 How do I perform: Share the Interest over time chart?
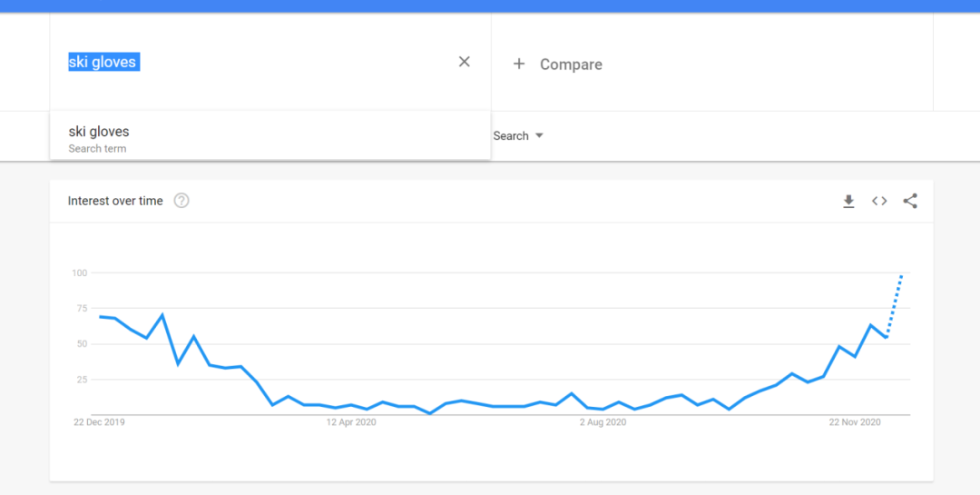tap(910, 201)
